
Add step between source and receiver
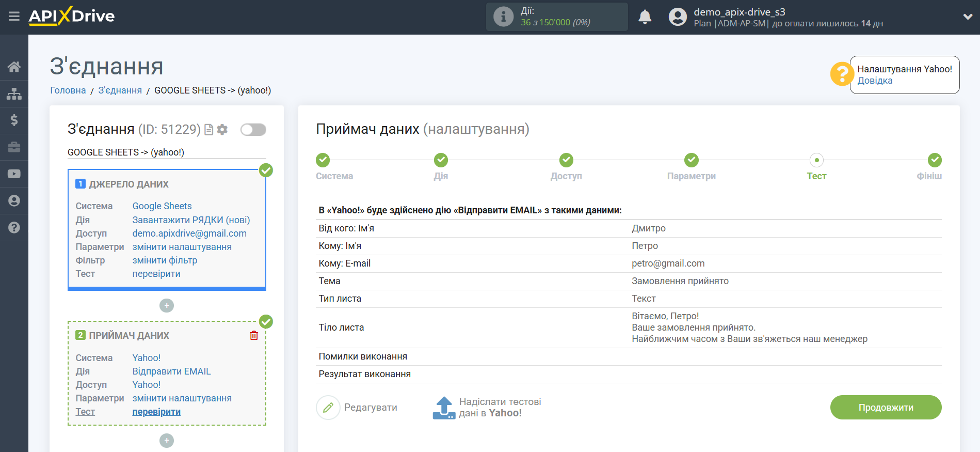[167, 306]
